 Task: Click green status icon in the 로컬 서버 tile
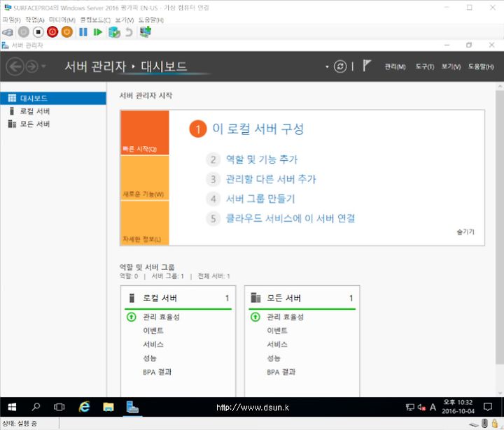(131, 317)
